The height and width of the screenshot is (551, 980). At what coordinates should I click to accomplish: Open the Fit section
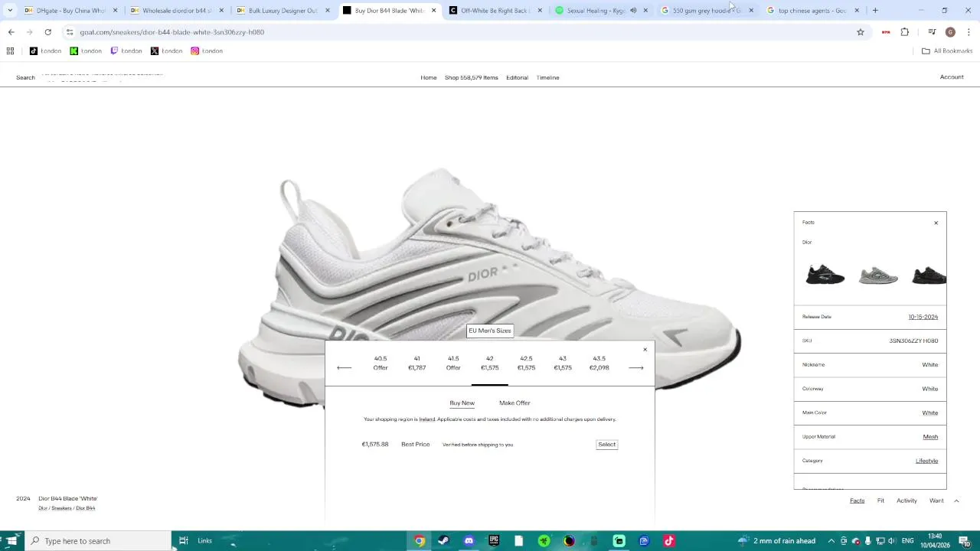[880, 500]
